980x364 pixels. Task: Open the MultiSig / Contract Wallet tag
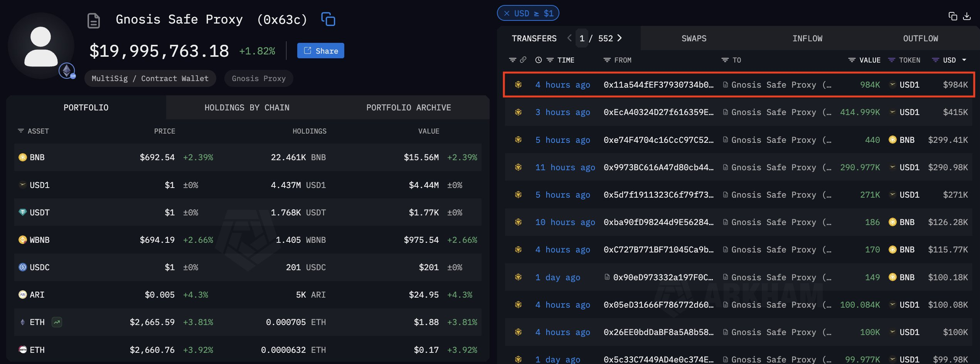click(150, 78)
